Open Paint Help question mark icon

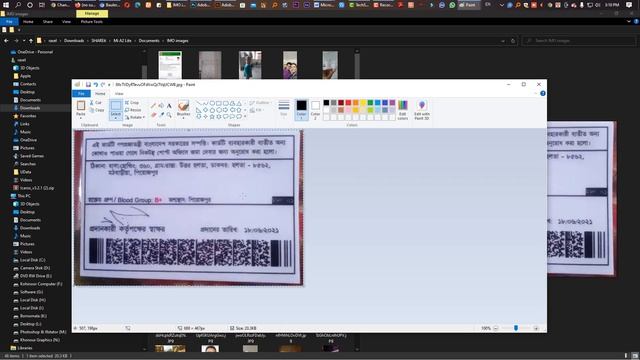pyautogui.click(x=542, y=93)
